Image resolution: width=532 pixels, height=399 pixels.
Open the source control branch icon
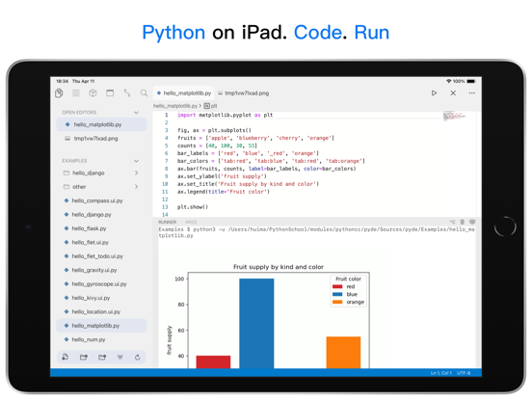click(127, 93)
